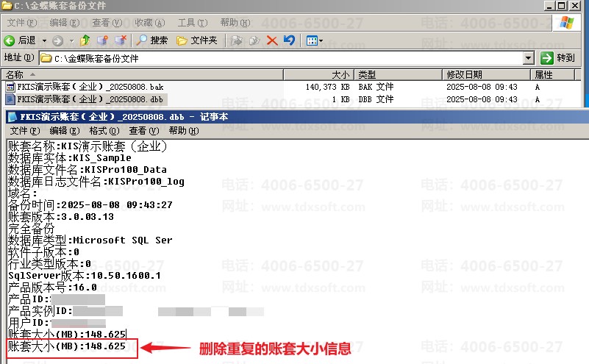Minimize the Explorer window

tap(549, 6)
